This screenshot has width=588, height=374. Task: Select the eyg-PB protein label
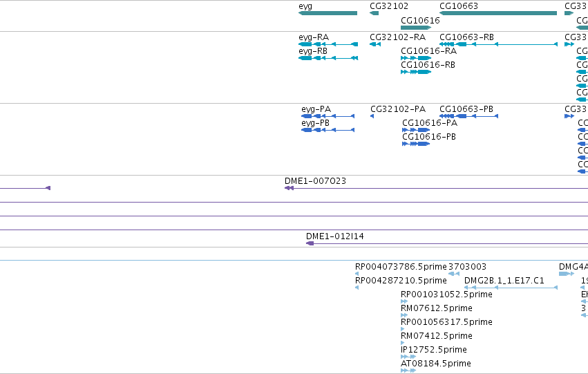[315, 123]
